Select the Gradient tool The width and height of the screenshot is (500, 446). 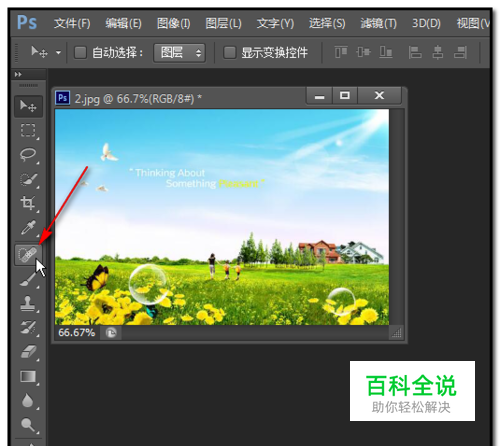28,377
